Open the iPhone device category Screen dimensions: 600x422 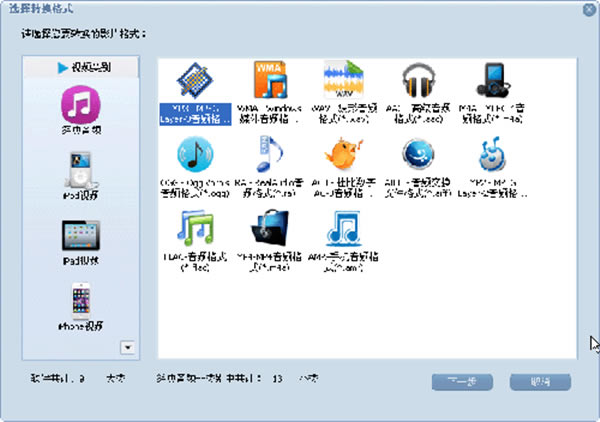point(81,307)
